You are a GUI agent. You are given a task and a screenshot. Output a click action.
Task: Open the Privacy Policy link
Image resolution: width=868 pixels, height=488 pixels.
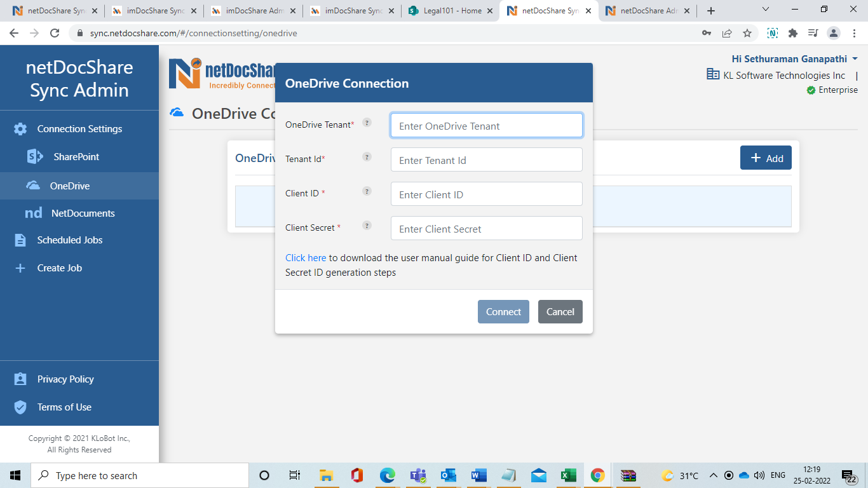(x=65, y=379)
